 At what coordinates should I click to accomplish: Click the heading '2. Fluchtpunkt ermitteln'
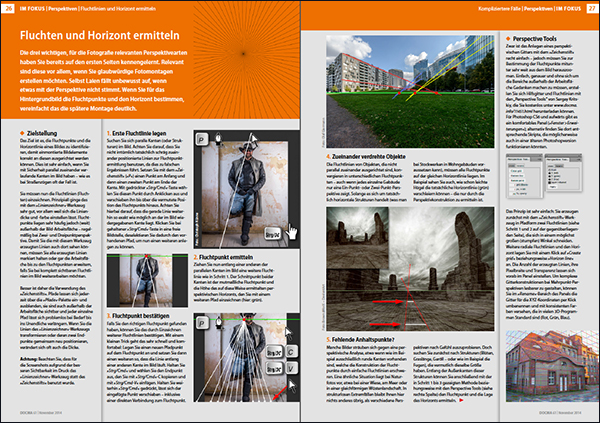coord(223,257)
